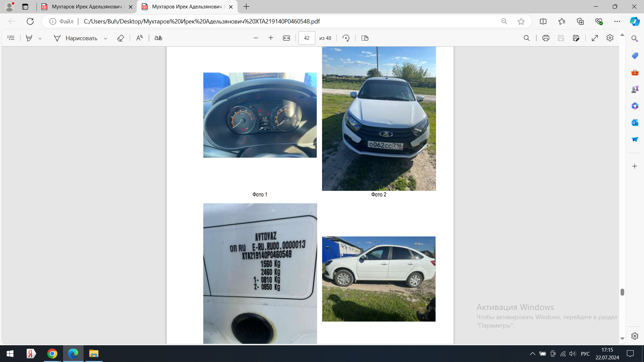Screen dimensions: 644x362
Task: Open a new browser tab
Action: [246, 7]
